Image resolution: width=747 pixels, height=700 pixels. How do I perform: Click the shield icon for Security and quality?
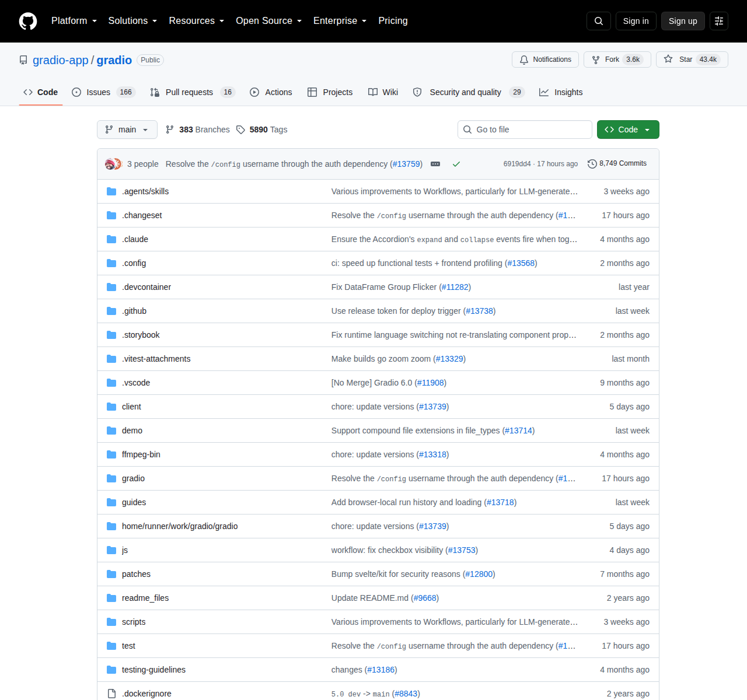point(417,92)
